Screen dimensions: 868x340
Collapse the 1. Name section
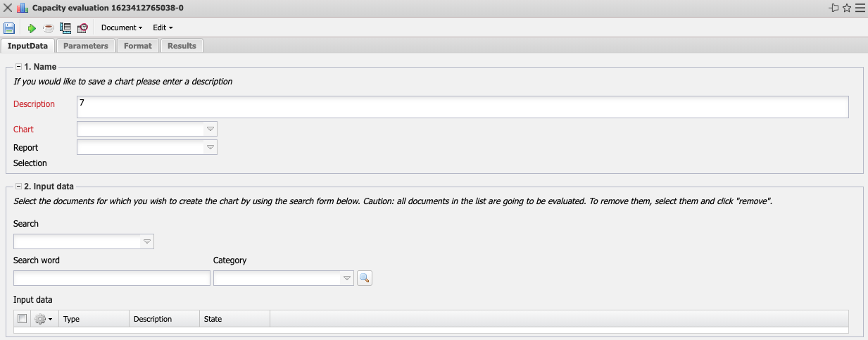tap(19, 67)
